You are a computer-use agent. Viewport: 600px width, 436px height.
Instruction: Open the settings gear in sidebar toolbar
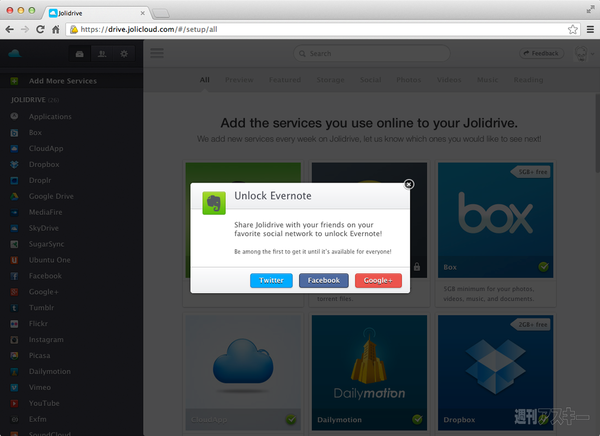124,54
